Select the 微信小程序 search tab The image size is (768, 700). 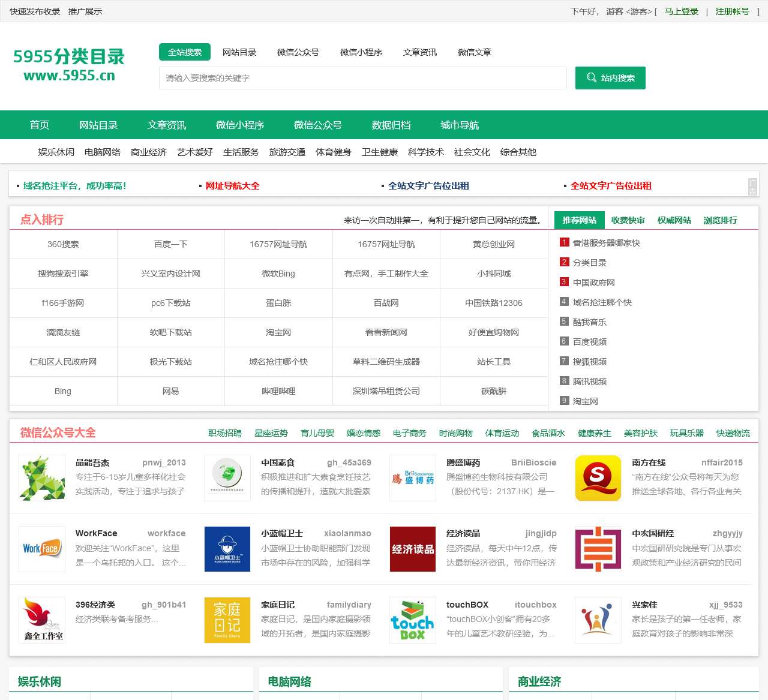point(361,52)
